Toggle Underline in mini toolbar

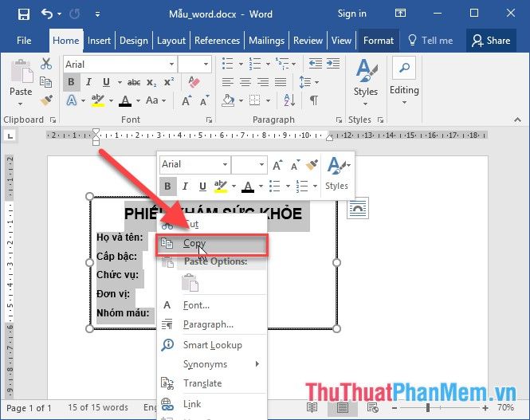[202, 186]
